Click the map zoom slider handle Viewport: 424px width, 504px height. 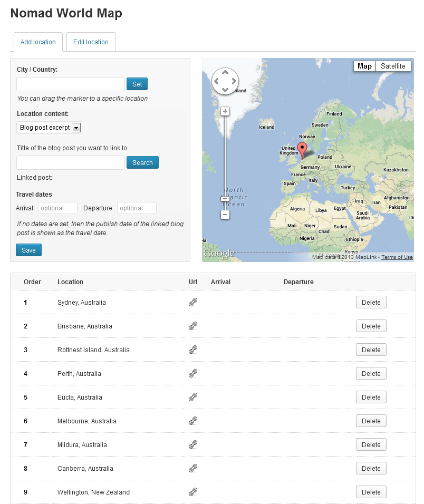click(225, 199)
